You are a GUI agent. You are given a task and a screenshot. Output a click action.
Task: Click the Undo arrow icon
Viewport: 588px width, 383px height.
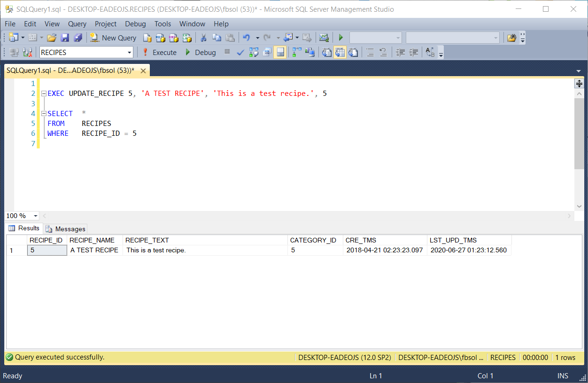(x=246, y=38)
